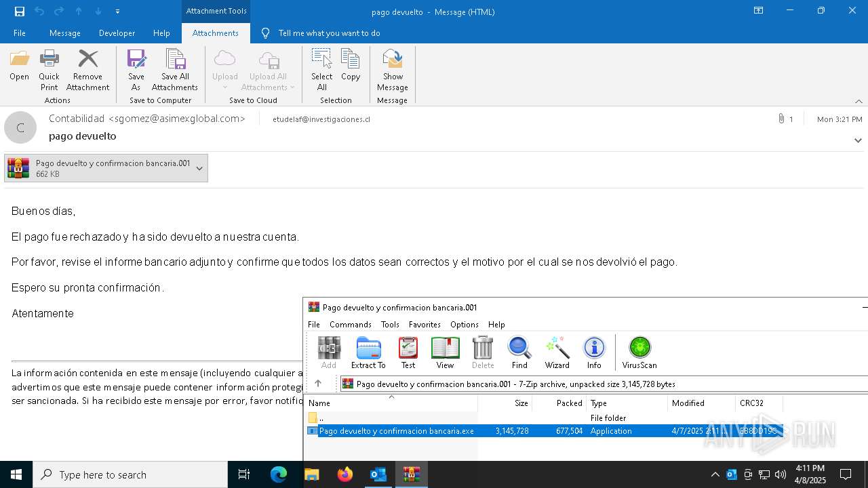This screenshot has width=868, height=488.
Task: Select the attachment Pago devuelto y confirmacion bancaria.001
Action: pyautogui.click(x=106, y=168)
